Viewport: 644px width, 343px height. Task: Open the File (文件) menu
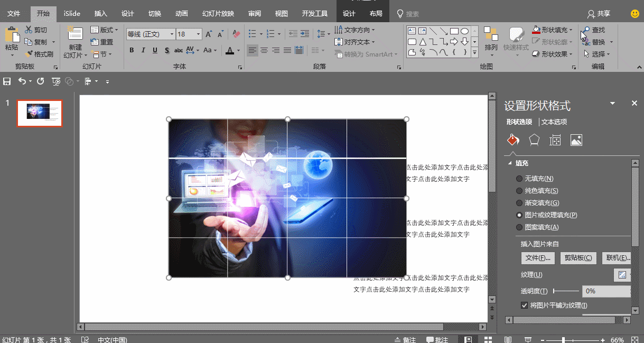(14, 14)
